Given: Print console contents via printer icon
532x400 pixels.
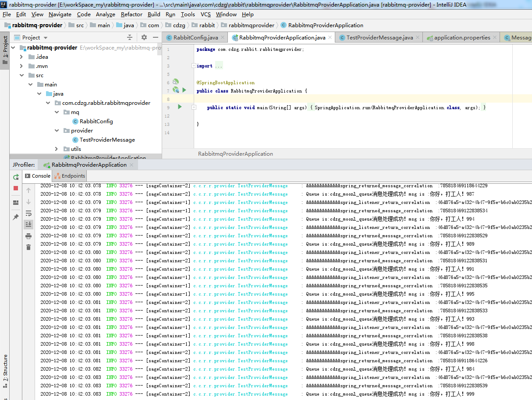Looking at the screenshot, I should tap(28, 236).
